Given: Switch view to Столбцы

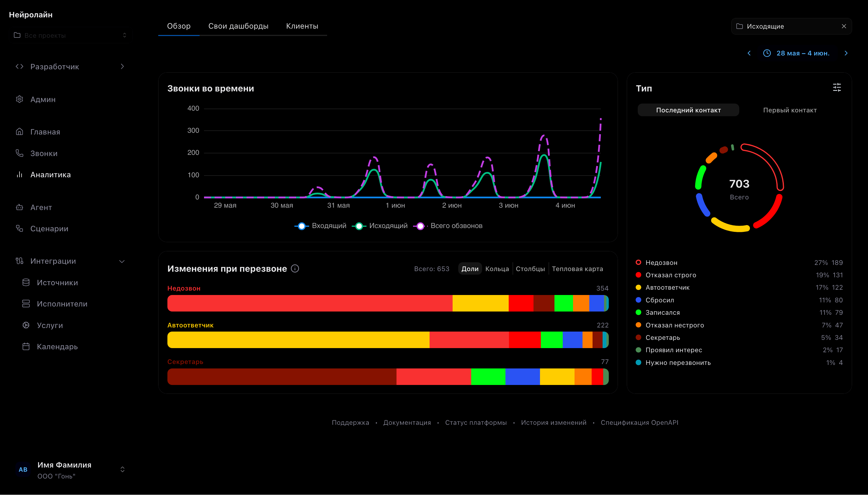Looking at the screenshot, I should pos(530,268).
